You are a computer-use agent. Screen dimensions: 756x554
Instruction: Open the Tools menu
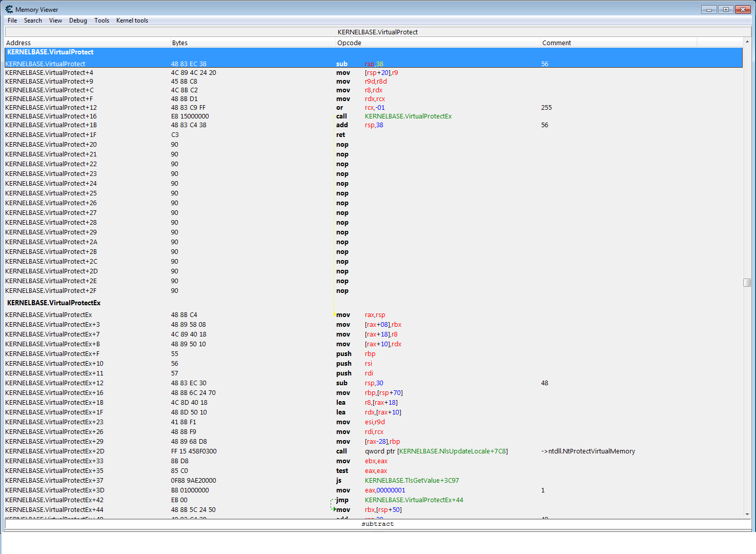101,21
